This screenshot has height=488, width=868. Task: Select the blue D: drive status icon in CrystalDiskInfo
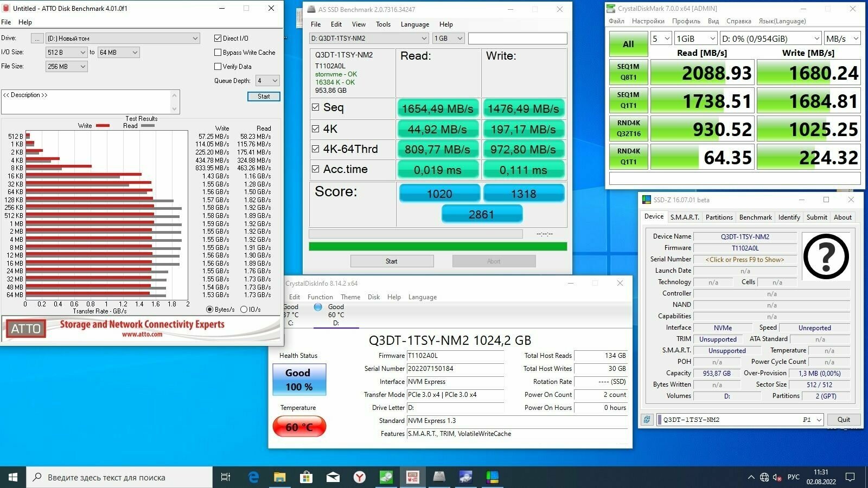(x=318, y=307)
